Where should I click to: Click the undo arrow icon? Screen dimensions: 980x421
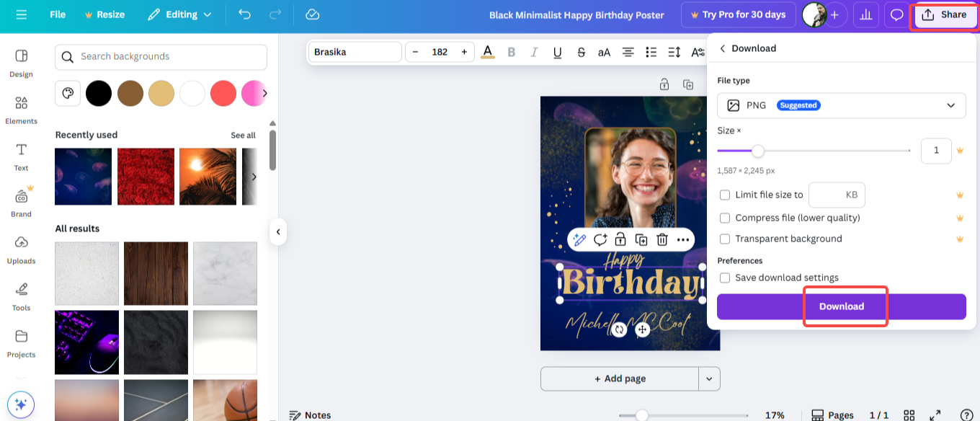[244, 14]
